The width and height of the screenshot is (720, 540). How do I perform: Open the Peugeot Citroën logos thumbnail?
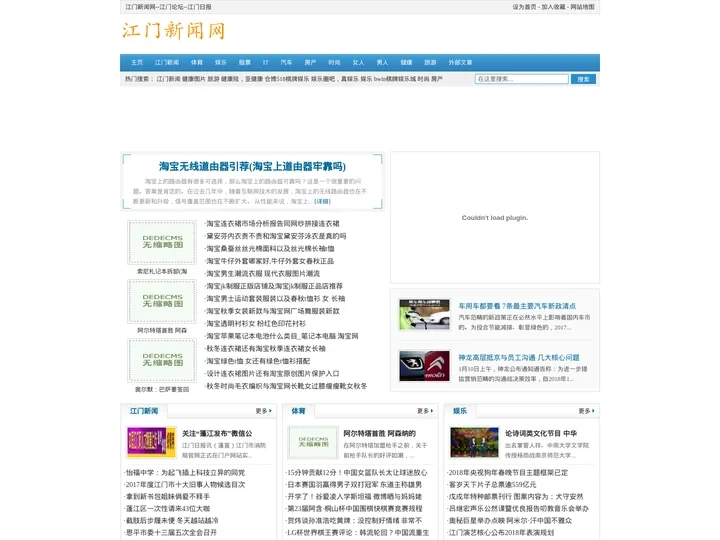pos(424,366)
